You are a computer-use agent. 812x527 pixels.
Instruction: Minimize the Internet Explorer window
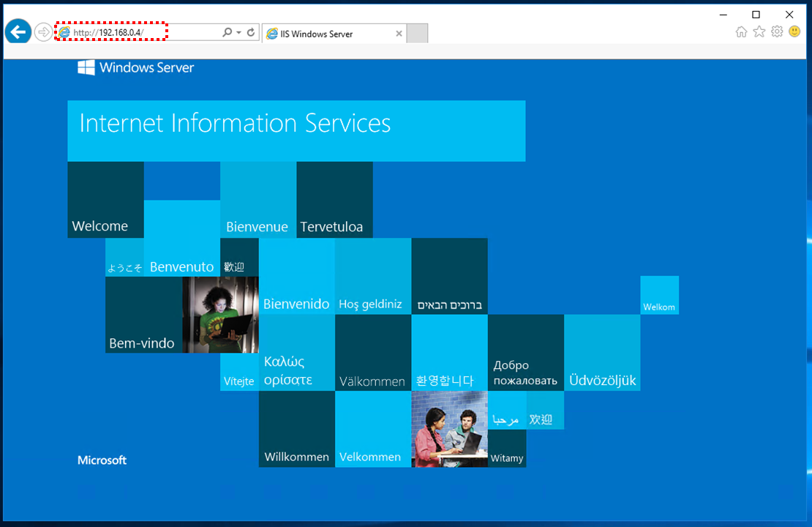click(723, 15)
